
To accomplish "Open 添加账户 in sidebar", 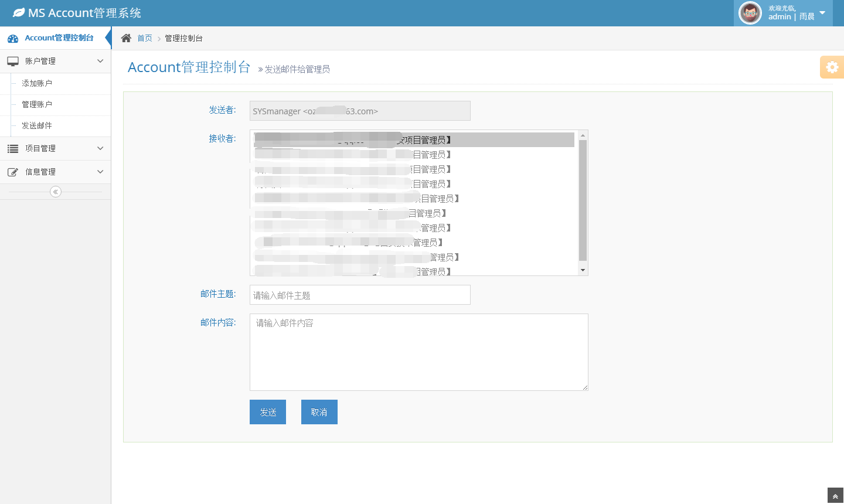I will (37, 83).
